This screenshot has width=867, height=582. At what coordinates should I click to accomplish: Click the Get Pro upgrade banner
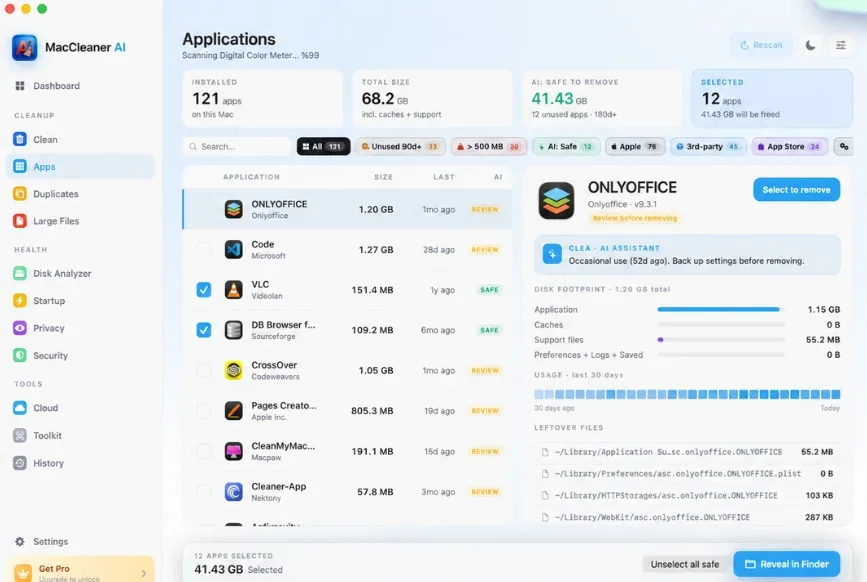click(x=81, y=569)
